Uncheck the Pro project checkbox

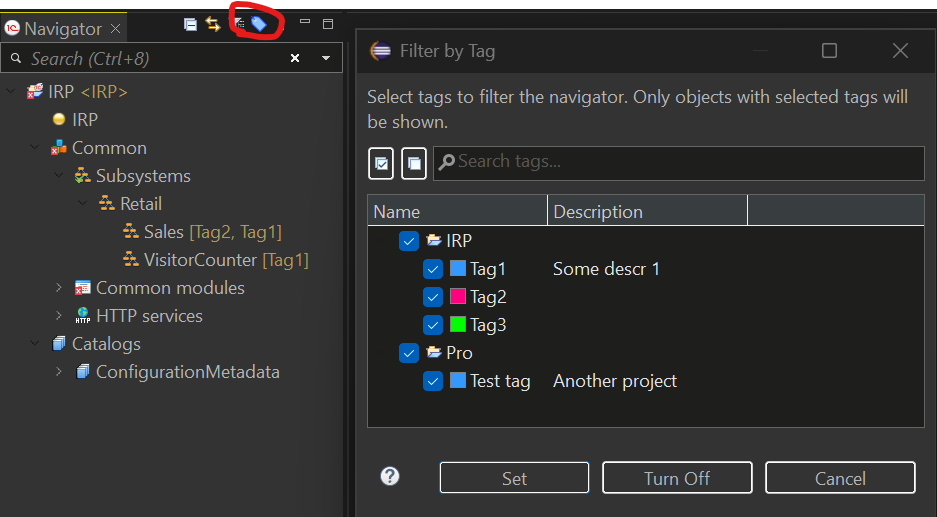click(x=409, y=353)
